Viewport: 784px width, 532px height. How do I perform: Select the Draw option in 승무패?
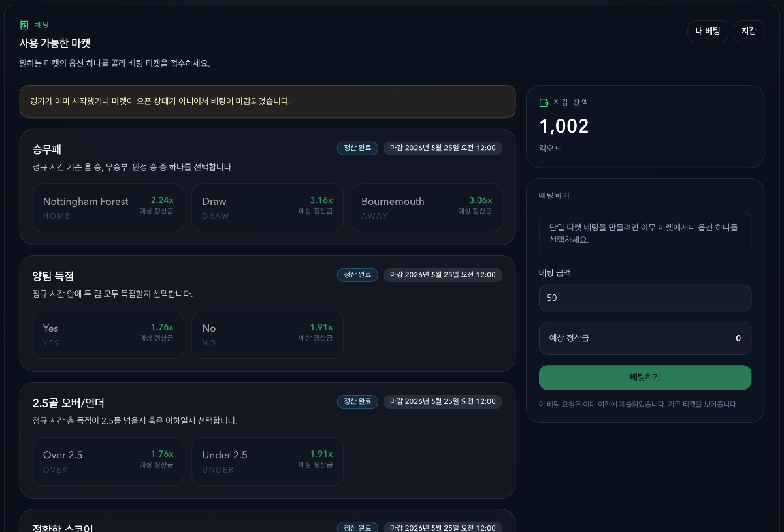267,208
